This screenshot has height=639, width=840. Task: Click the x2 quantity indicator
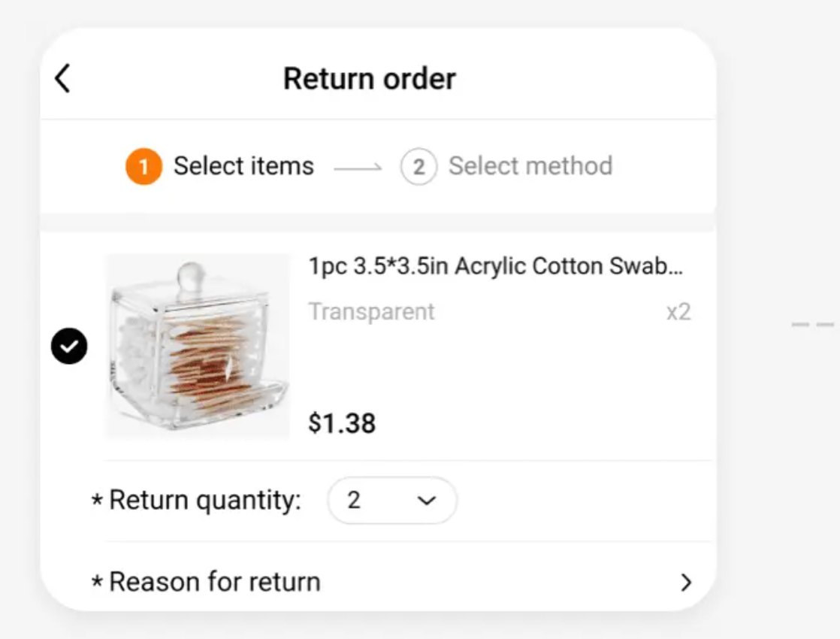[x=678, y=312]
